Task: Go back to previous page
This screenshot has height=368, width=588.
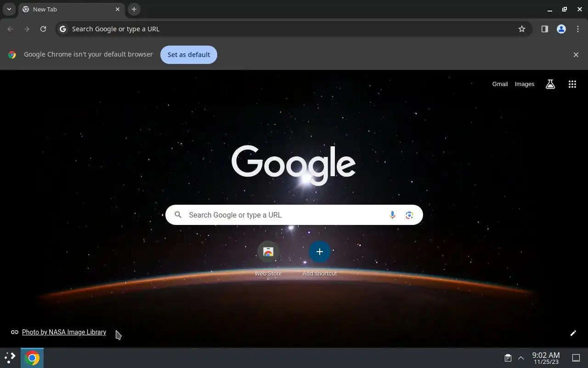Action: point(11,29)
